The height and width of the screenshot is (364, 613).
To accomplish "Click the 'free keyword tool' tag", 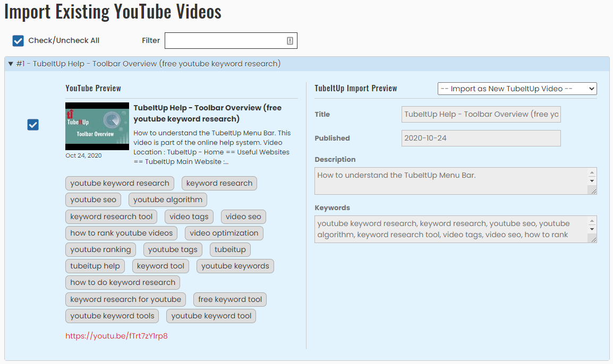I will 230,300.
